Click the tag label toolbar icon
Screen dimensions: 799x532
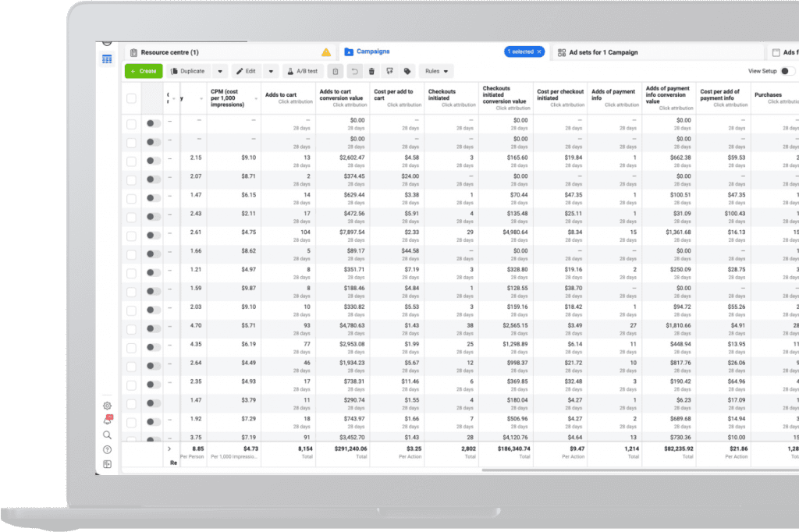407,71
